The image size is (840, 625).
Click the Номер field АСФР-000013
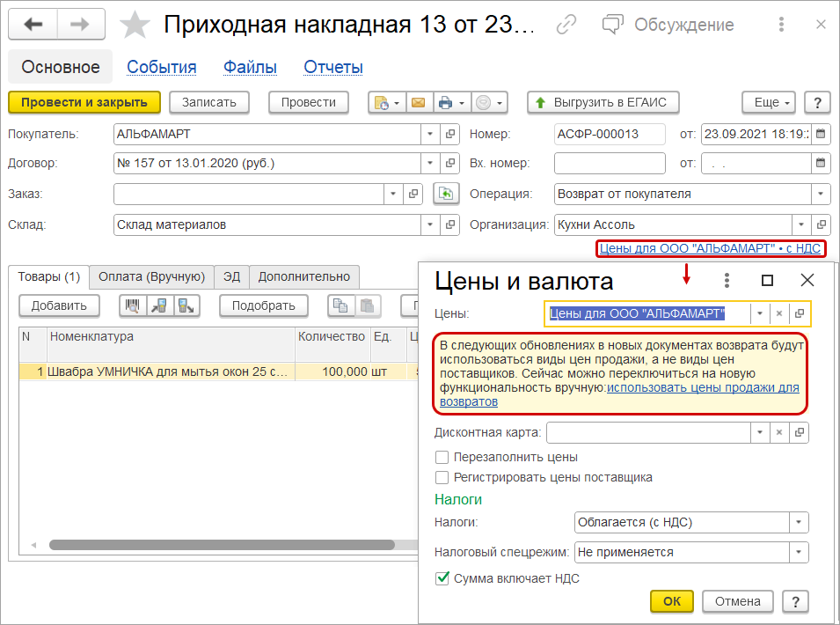[x=610, y=134]
